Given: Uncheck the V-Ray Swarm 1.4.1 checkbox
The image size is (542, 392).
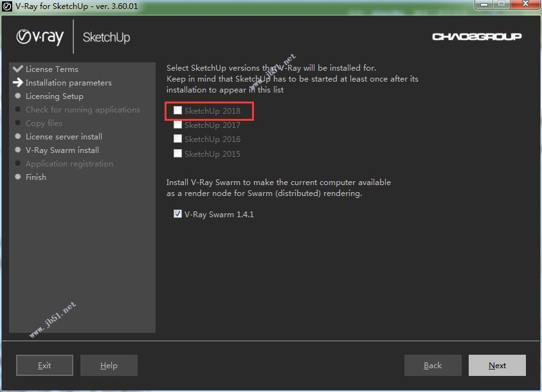Looking at the screenshot, I should pyautogui.click(x=177, y=214).
